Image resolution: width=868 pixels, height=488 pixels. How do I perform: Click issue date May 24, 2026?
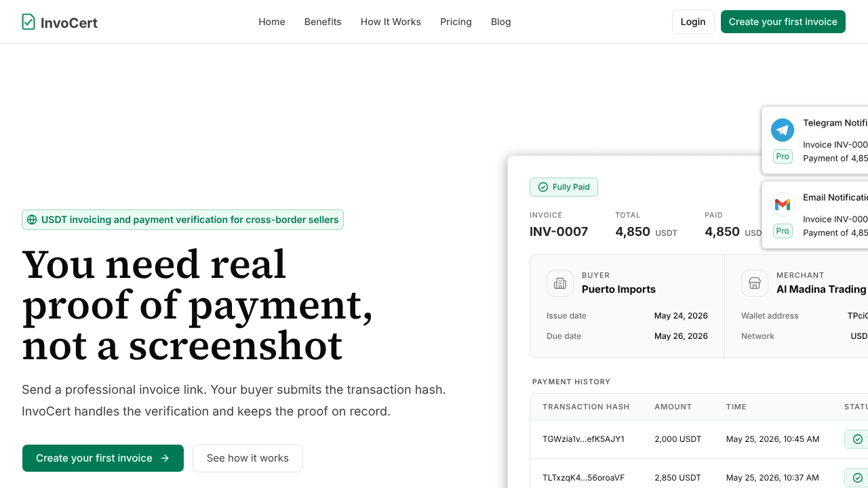point(681,316)
